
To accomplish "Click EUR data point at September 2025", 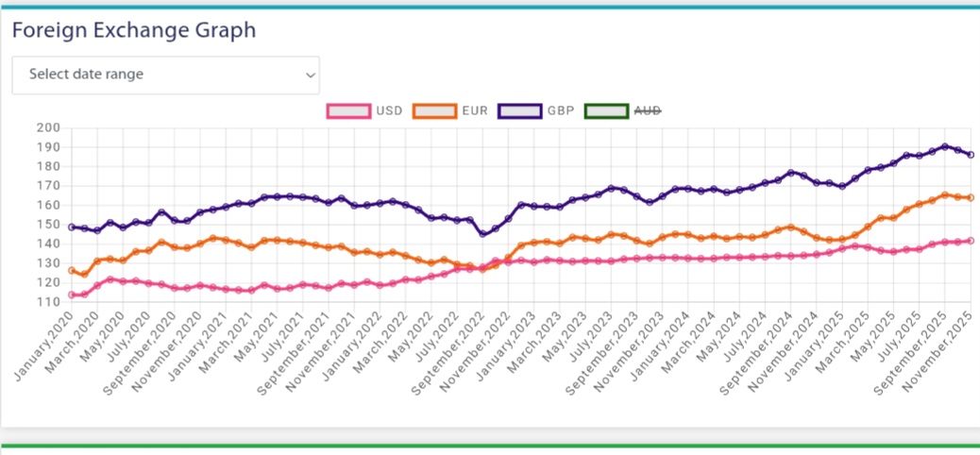I will (945, 194).
